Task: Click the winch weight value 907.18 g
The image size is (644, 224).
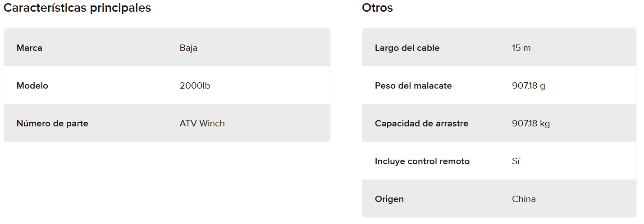Action: [528, 85]
